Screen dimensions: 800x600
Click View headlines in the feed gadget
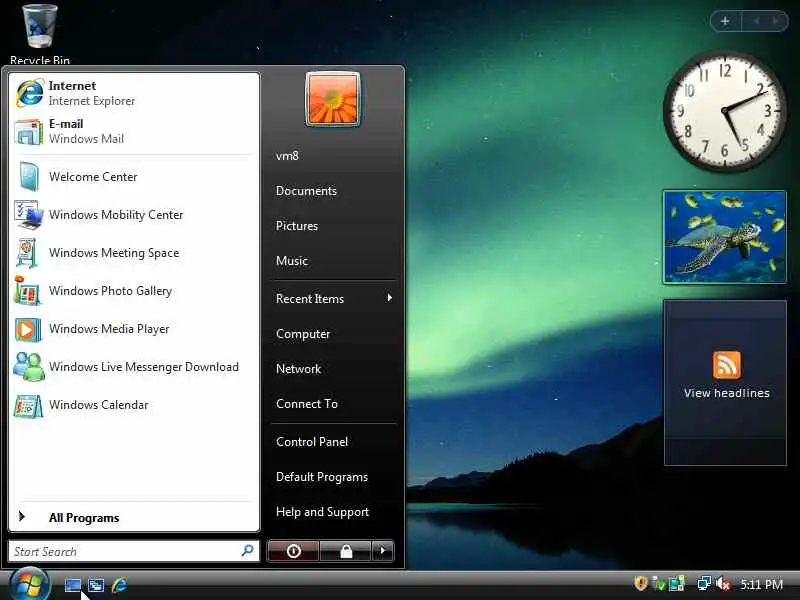pyautogui.click(x=727, y=393)
